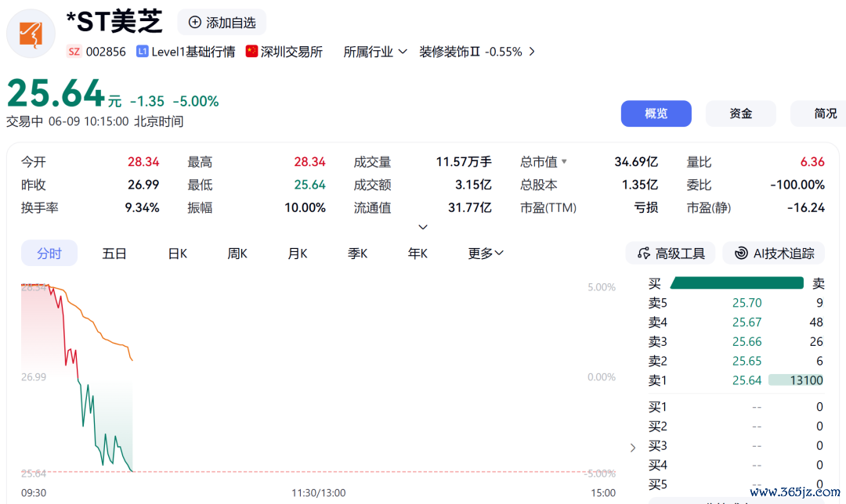Viewport: 846px width, 504px height.
Task: Click the current price 25.64
Action: pos(56,93)
